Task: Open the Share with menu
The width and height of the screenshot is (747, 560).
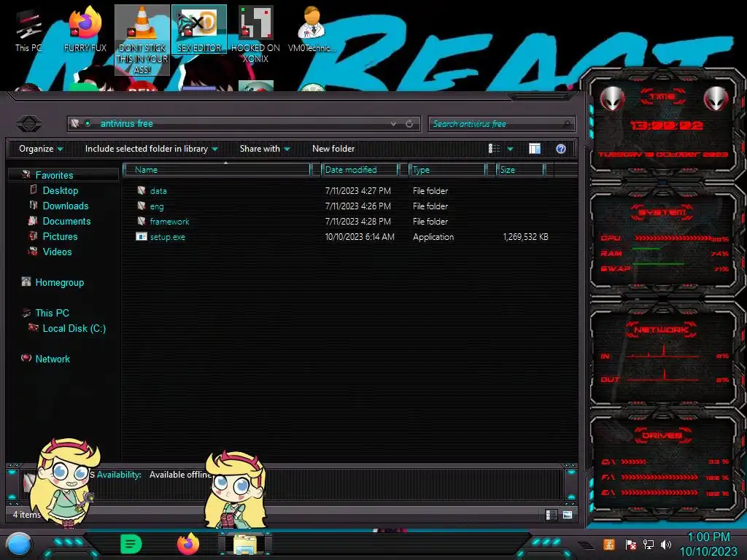Action: click(x=265, y=149)
